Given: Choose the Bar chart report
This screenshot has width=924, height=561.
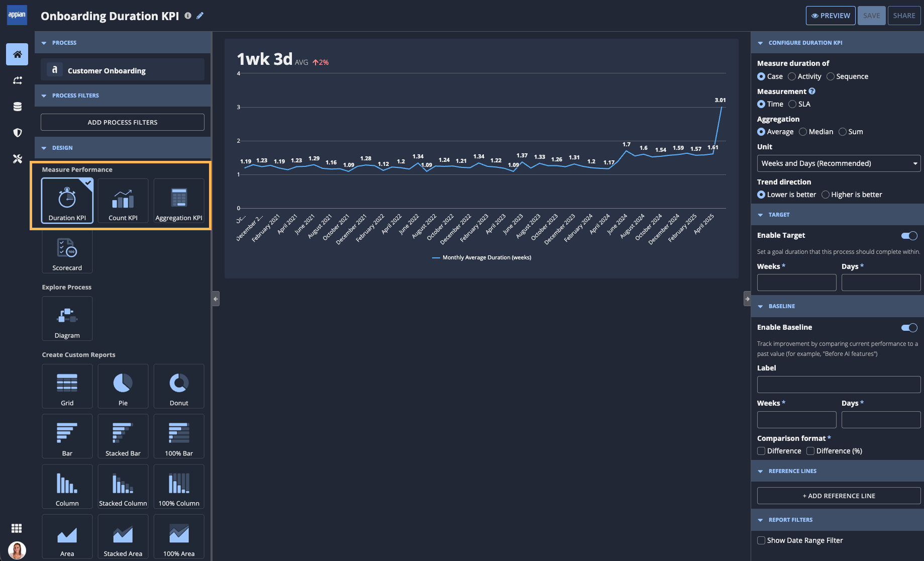Looking at the screenshot, I should pyautogui.click(x=67, y=436).
